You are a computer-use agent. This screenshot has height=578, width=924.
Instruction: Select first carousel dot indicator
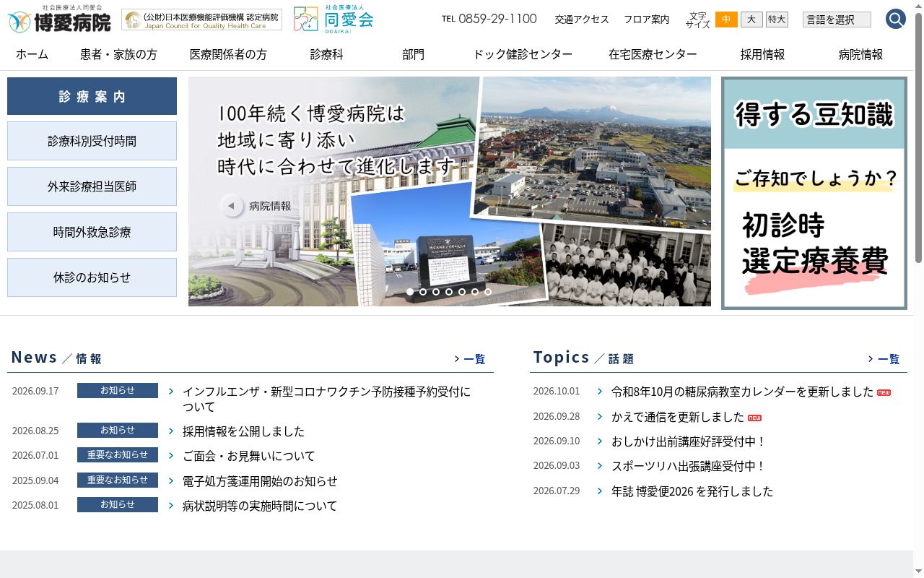410,292
